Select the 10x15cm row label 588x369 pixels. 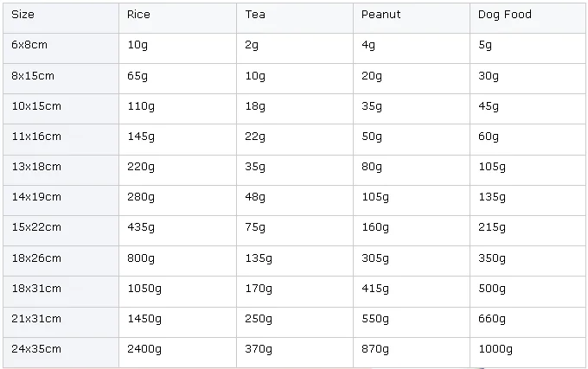(x=36, y=106)
